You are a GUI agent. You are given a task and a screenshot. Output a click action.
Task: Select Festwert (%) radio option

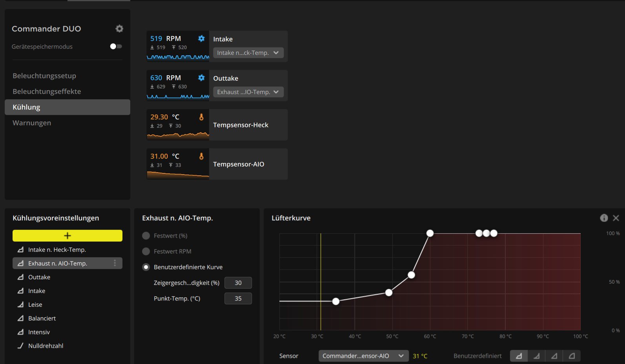click(146, 236)
